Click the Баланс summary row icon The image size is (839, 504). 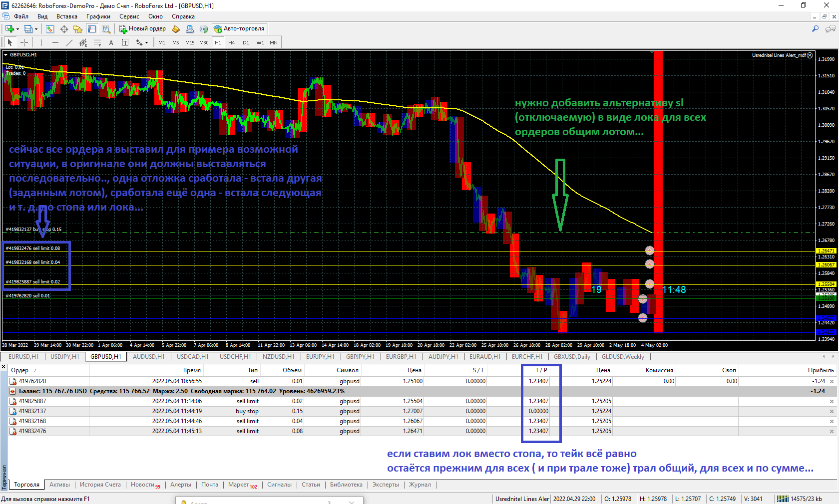click(x=12, y=391)
